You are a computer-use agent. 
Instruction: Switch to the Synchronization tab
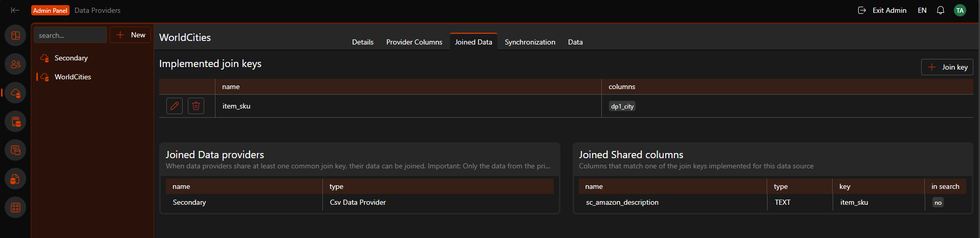[x=530, y=42]
